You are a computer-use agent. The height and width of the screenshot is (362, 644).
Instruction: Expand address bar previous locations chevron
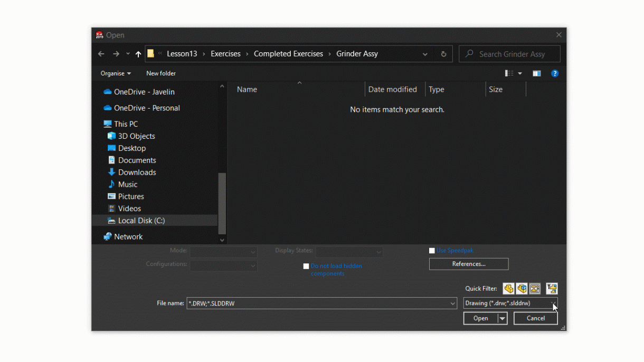pyautogui.click(x=425, y=54)
